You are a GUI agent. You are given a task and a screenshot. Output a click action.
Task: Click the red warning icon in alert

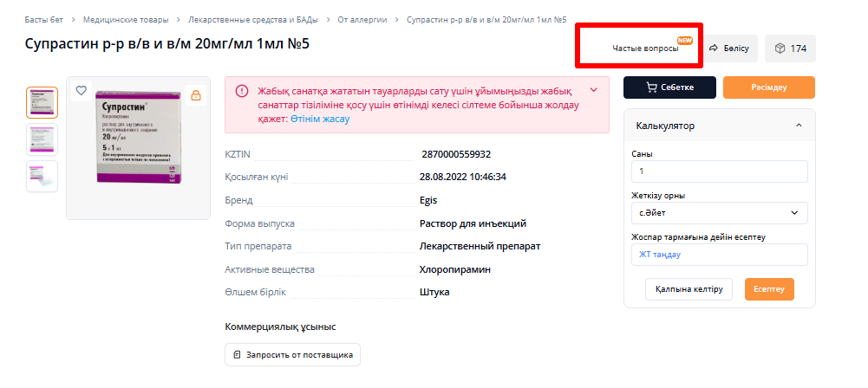click(x=241, y=91)
